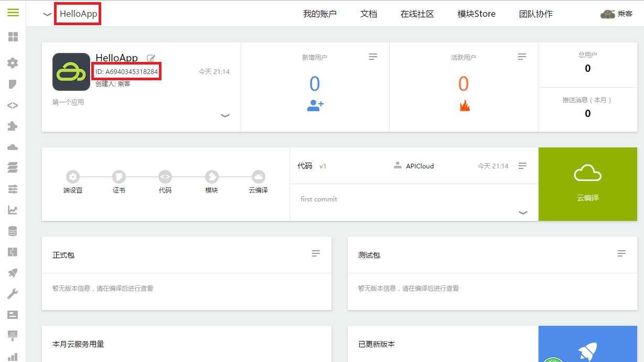Go to the 证书 step

tap(119, 182)
